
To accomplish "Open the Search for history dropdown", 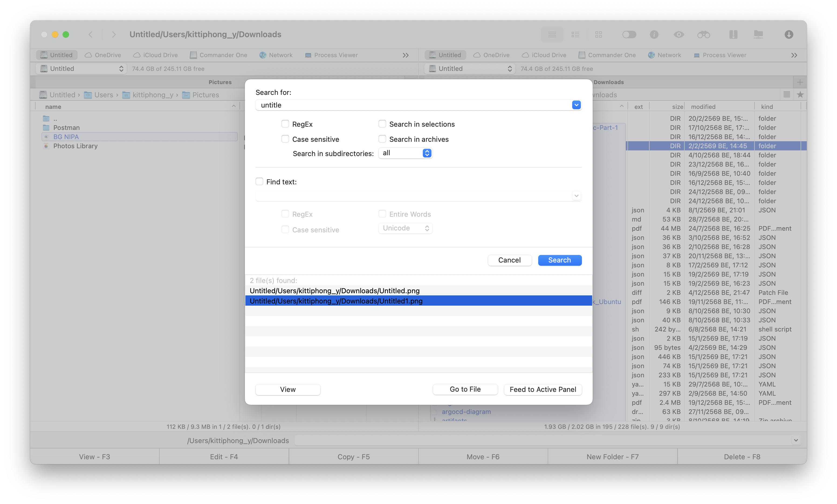I will 576,105.
